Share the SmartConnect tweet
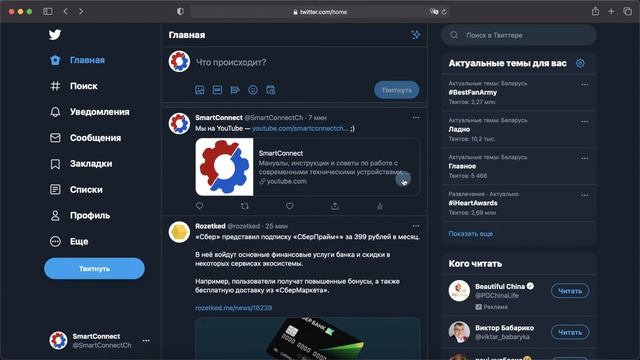Image resolution: width=640 pixels, height=360 pixels. (335, 206)
